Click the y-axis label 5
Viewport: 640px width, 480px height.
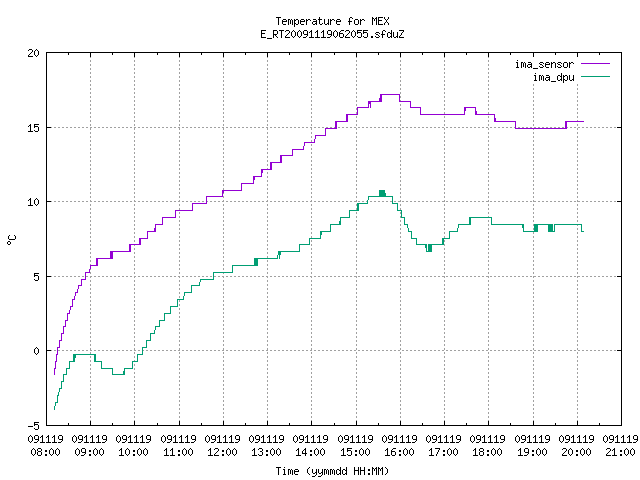(x=37, y=277)
